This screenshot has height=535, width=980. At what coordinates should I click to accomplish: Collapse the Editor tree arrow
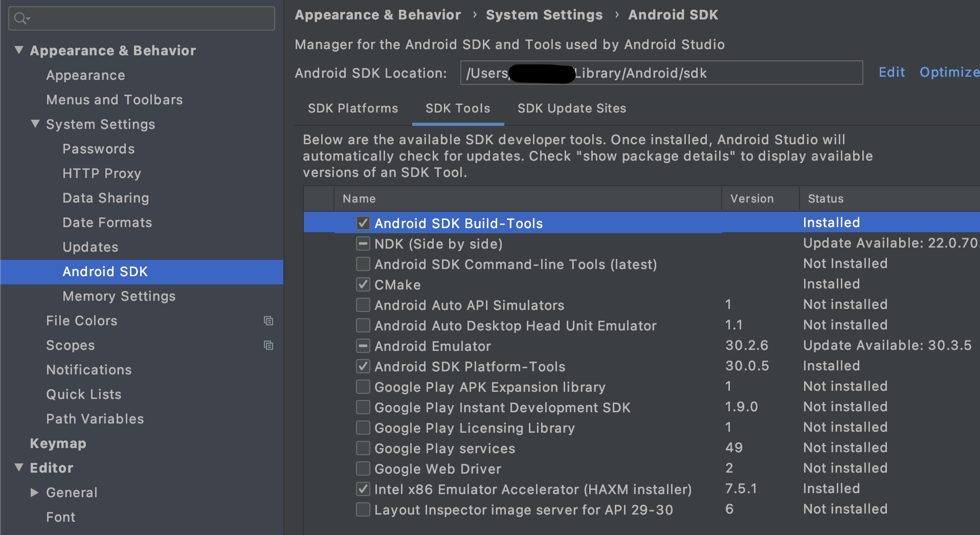click(x=19, y=467)
